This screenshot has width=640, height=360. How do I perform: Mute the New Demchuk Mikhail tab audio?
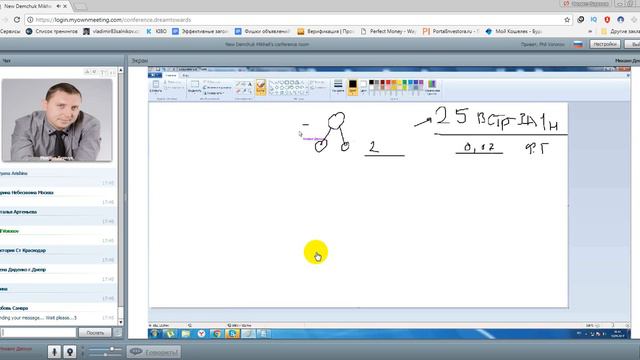click(59, 6)
